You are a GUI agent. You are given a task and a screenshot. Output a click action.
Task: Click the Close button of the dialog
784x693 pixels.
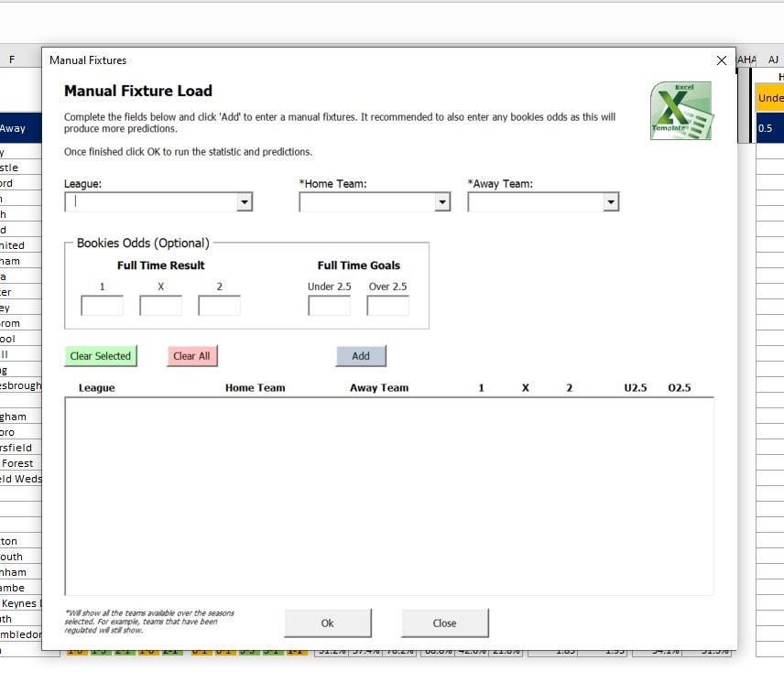coord(445,623)
